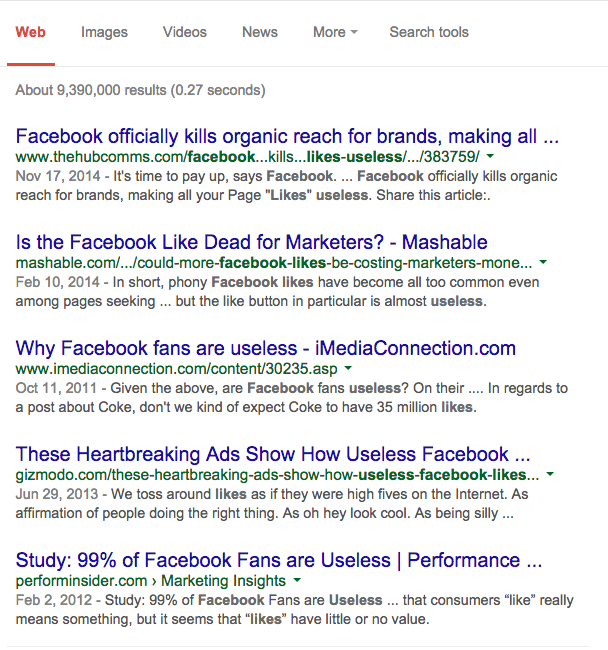Open 'Is the Facebook Like Dead' Mashable link
Viewport: 608px width, 650px height.
pyautogui.click(x=252, y=242)
